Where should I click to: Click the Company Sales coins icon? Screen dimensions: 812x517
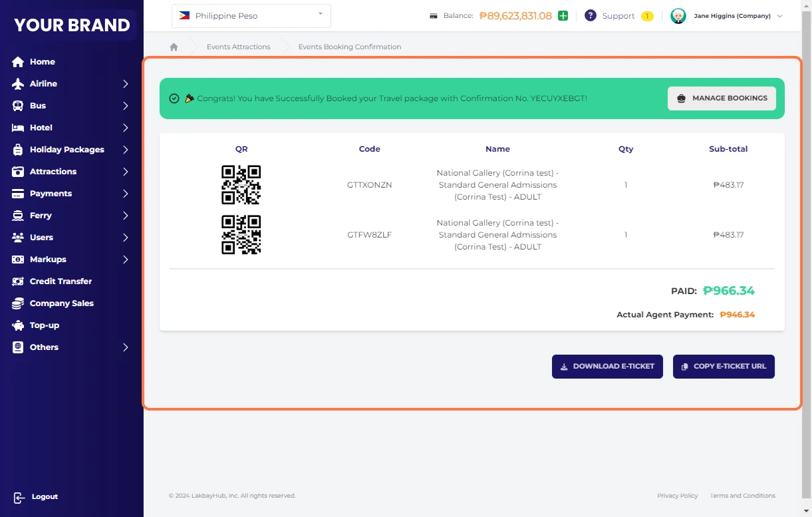[x=18, y=303]
